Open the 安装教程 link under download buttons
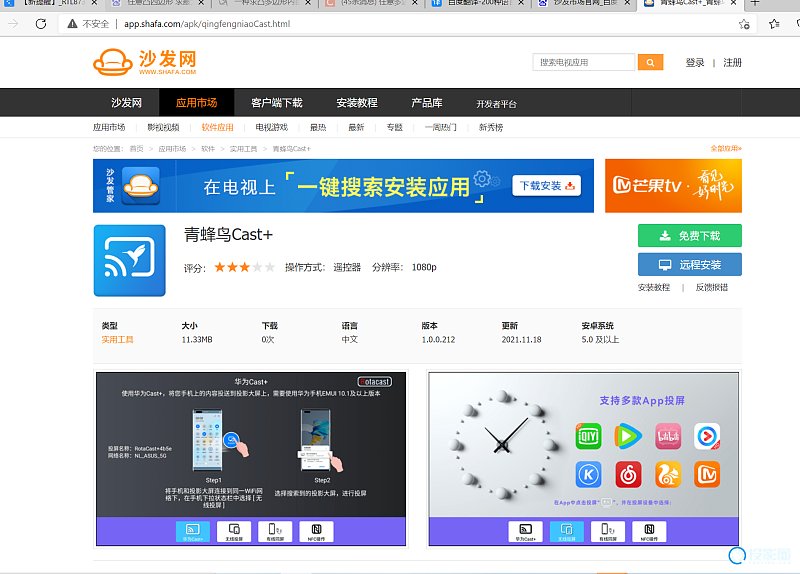 coord(654,287)
